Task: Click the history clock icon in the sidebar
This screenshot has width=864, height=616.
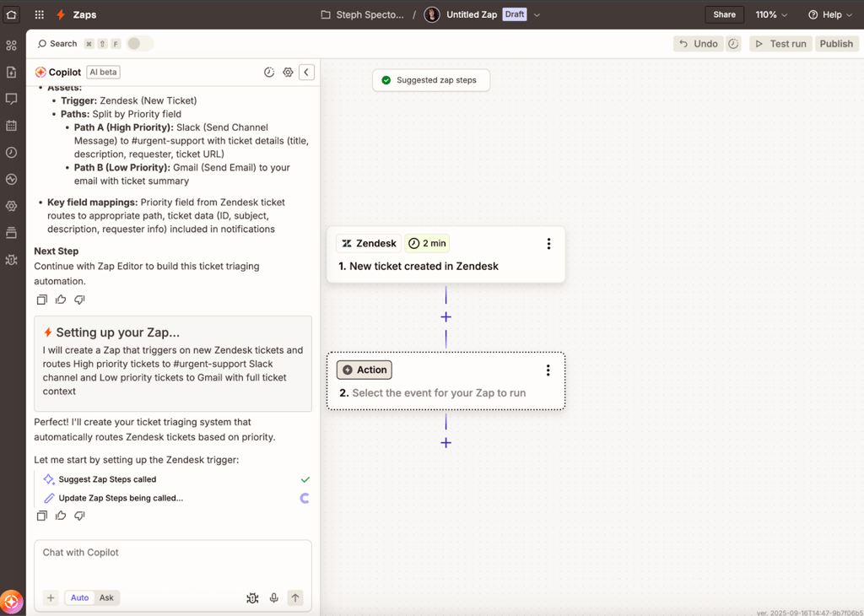Action: [x=12, y=153]
